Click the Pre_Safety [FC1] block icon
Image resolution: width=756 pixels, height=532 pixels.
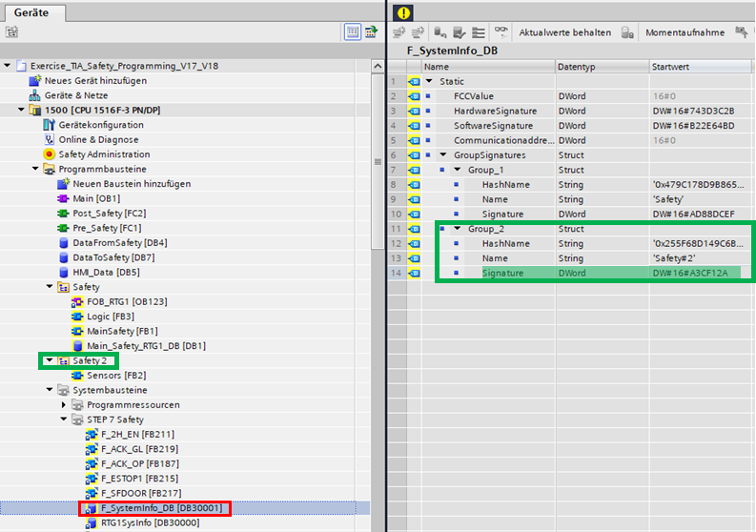63,228
